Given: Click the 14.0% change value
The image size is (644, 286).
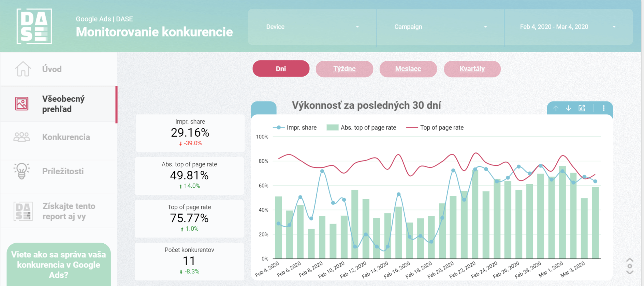Looking at the screenshot, I should (190, 186).
